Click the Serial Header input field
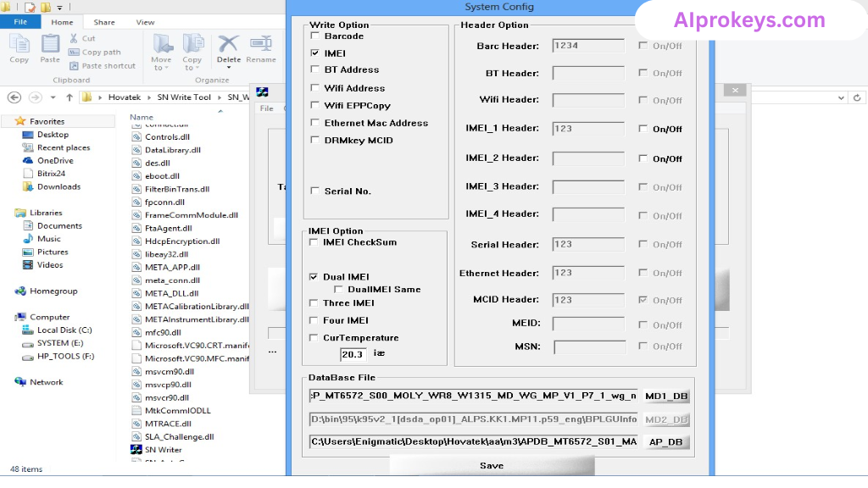 588,245
